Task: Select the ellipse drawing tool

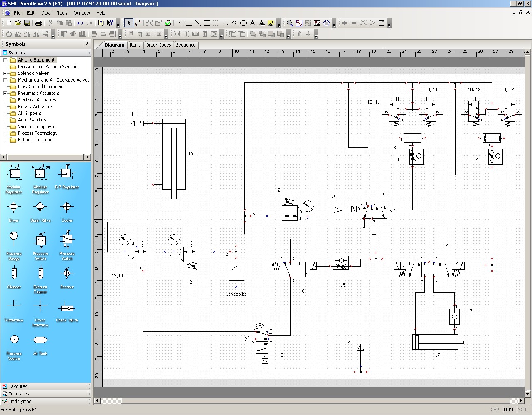Action: [244, 23]
